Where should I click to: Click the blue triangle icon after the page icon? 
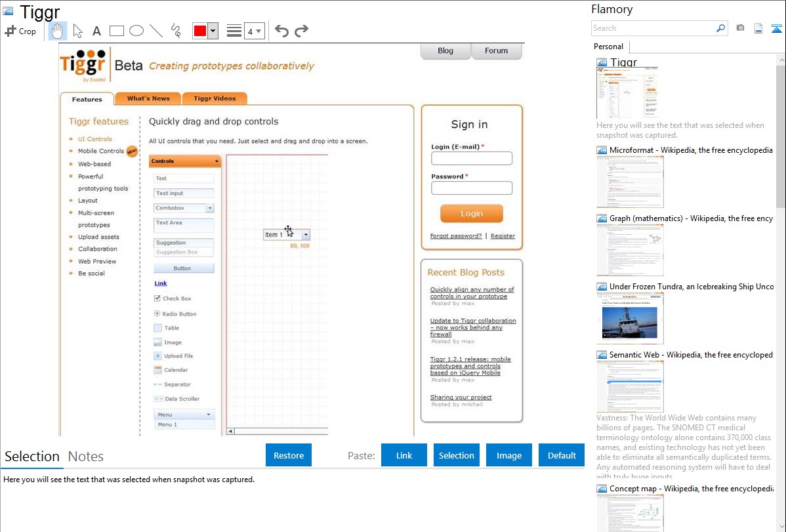tap(777, 28)
